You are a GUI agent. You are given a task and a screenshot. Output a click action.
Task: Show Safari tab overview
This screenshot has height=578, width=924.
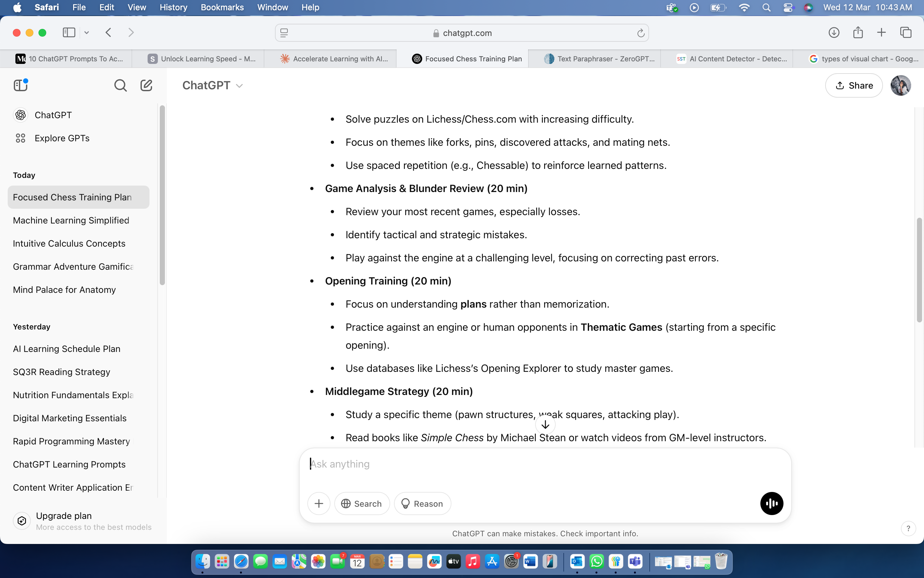tap(906, 32)
